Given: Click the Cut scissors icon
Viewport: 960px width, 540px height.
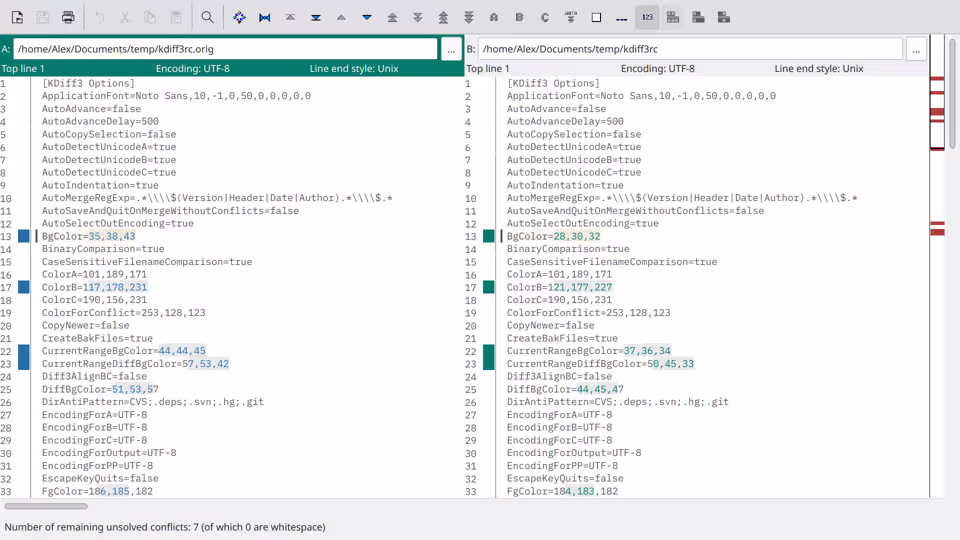Looking at the screenshot, I should (125, 18).
